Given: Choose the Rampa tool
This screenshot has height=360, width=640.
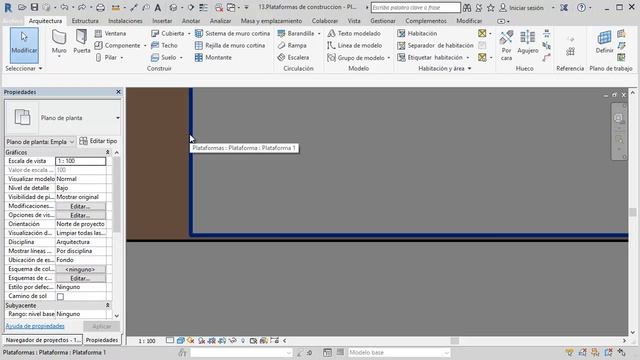Looking at the screenshot, I should coord(292,45).
